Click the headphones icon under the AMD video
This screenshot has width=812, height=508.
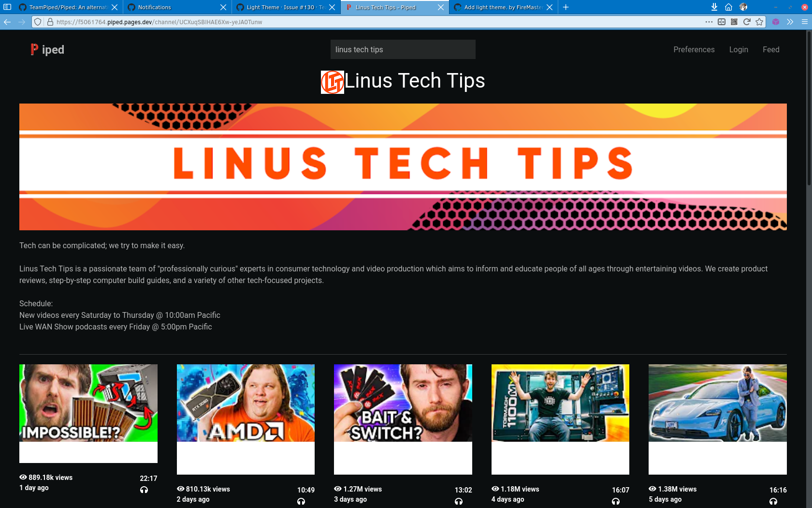pyautogui.click(x=301, y=502)
